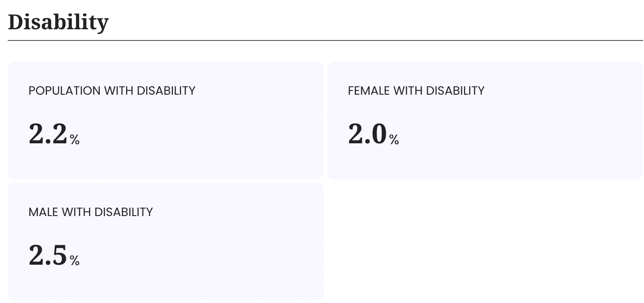The height and width of the screenshot is (303, 644).
Task: Select the Population with Disability card
Action: coord(166,121)
